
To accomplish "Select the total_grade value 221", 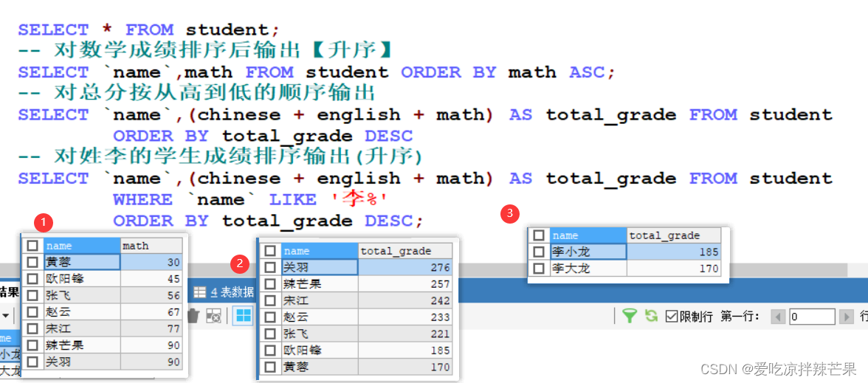I will pyautogui.click(x=405, y=334).
